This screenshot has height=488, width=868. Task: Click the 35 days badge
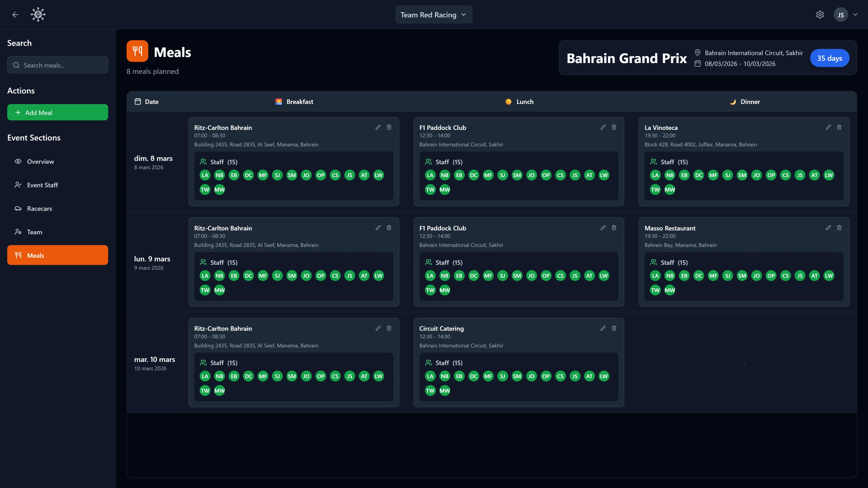(829, 58)
